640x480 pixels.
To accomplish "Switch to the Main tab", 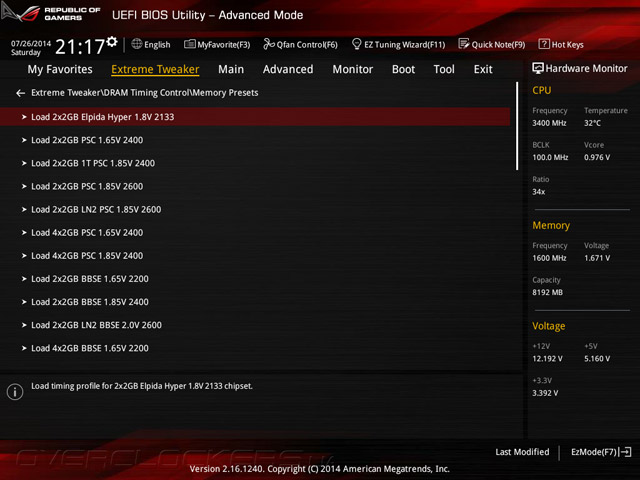I will point(231,69).
